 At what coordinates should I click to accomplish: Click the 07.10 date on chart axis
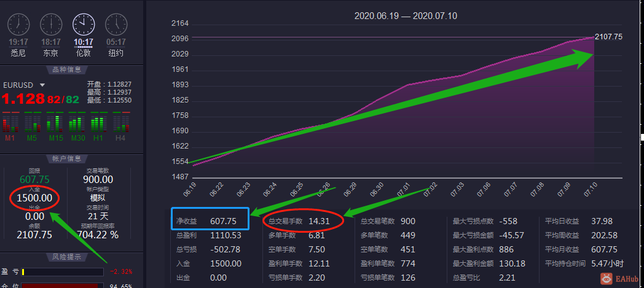click(x=591, y=190)
